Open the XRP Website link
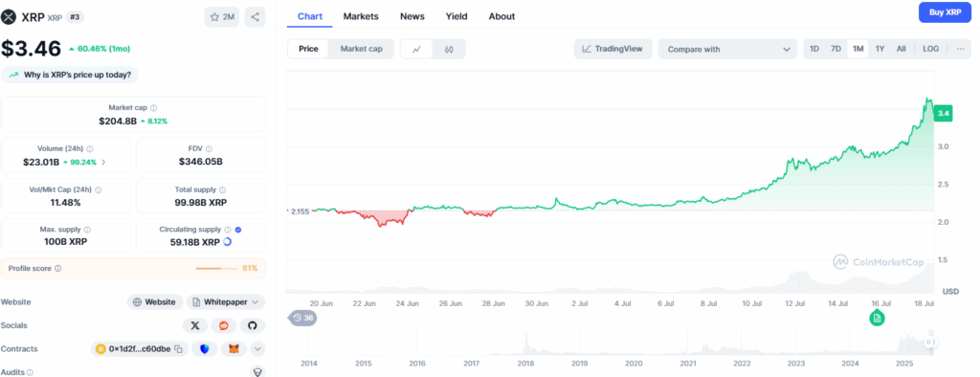This screenshot has width=980, height=377. (155, 302)
